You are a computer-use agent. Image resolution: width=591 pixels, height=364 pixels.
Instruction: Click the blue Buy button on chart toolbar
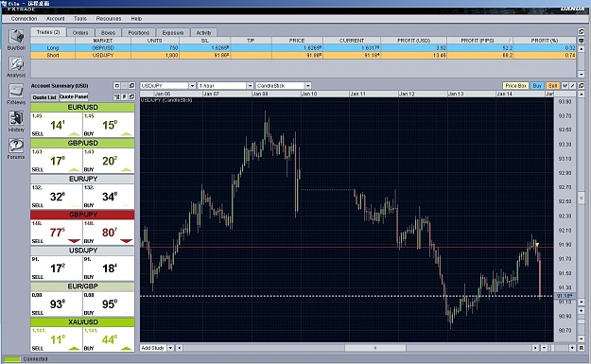click(x=537, y=85)
